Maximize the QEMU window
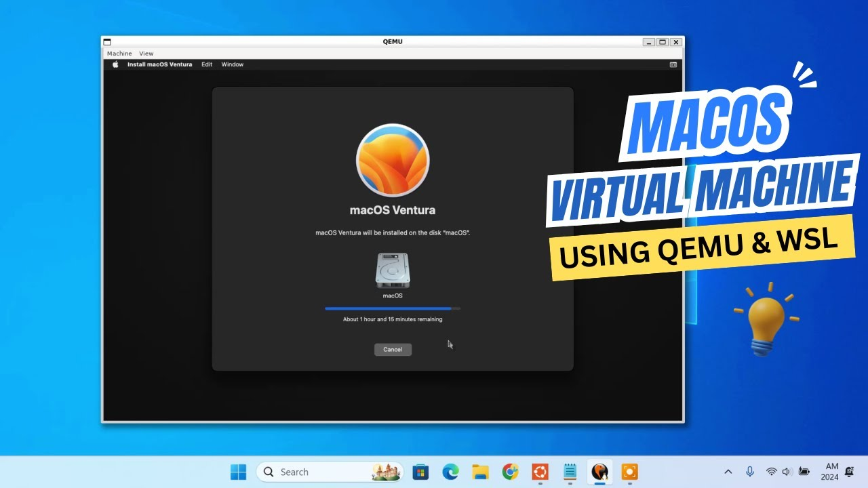 click(x=663, y=42)
